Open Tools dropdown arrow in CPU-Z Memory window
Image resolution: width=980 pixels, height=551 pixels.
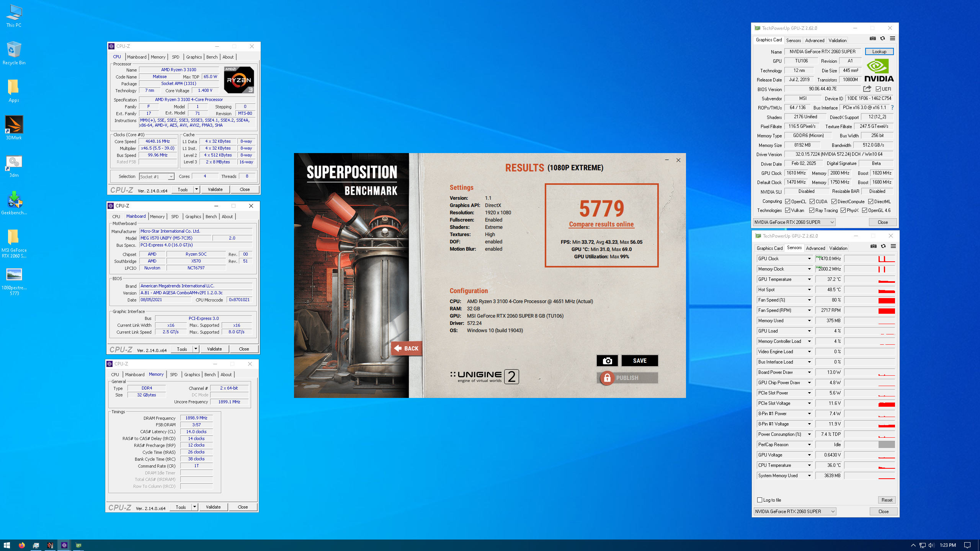point(194,507)
